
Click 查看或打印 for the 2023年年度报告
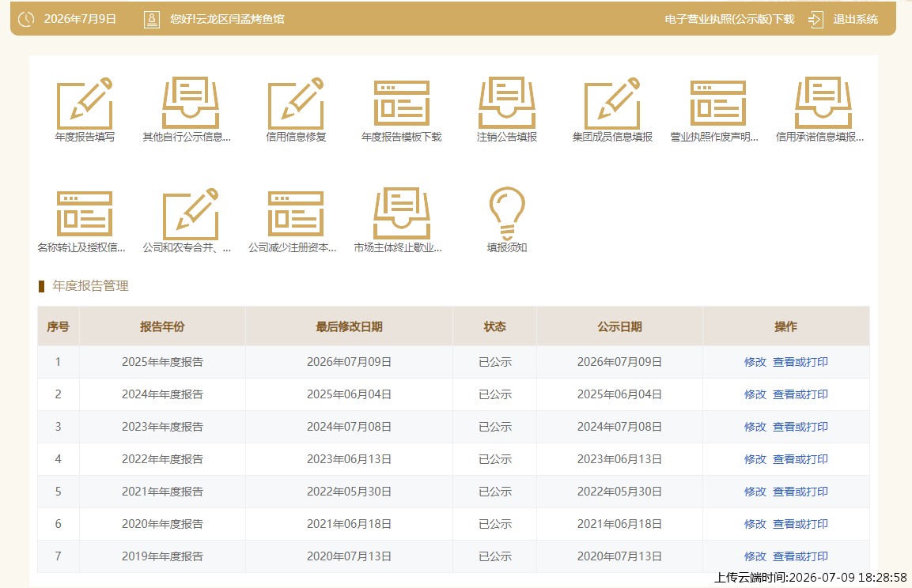point(800,427)
